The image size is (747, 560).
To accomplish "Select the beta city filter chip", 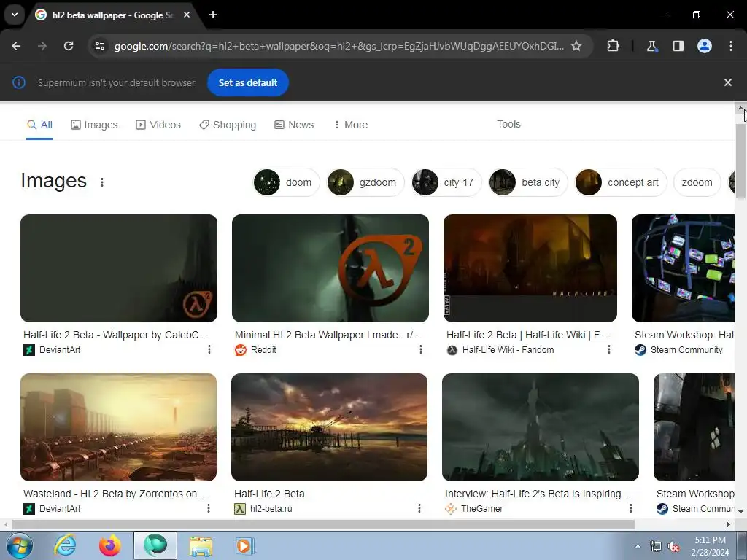I will coord(528,182).
